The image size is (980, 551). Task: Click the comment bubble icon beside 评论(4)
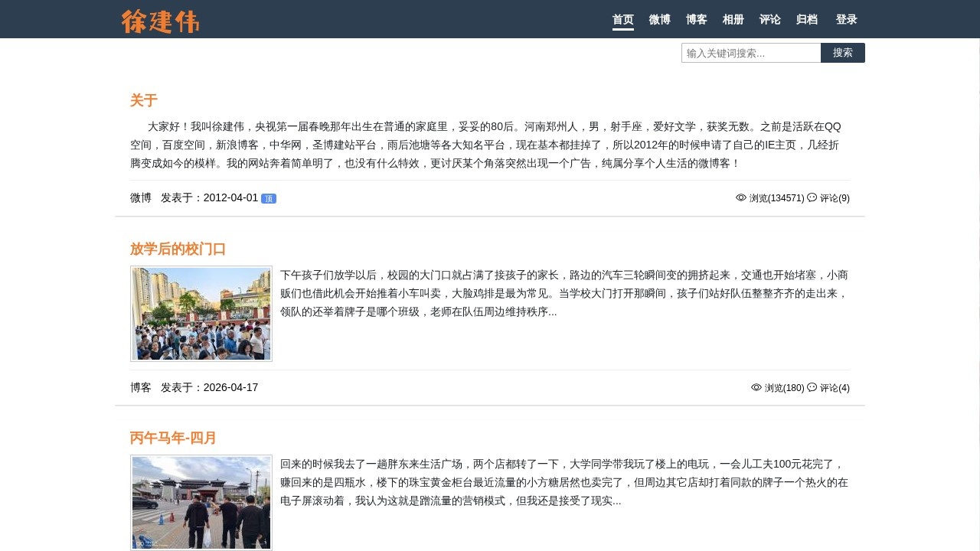(x=812, y=387)
